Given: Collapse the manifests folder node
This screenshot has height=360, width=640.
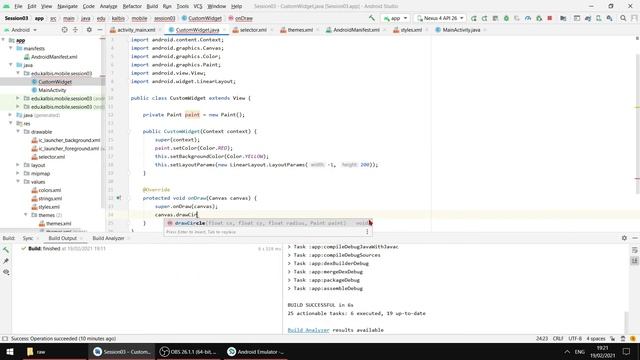Looking at the screenshot, I should [11, 48].
